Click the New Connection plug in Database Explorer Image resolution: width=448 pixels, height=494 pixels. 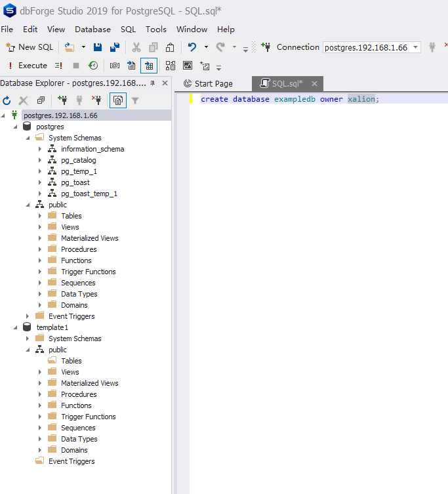[x=62, y=100]
